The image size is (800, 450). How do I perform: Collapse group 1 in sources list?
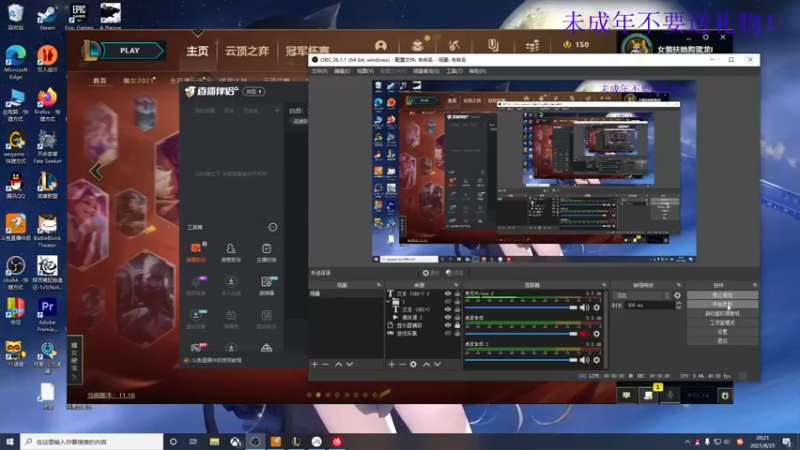coord(388,302)
